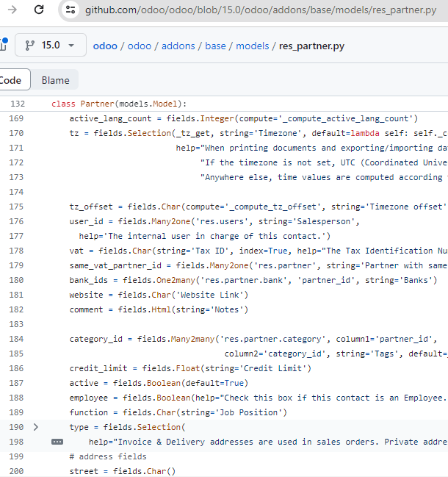Click 'active_lang_count' variable in code
The width and height of the screenshot is (448, 477).
110,118
